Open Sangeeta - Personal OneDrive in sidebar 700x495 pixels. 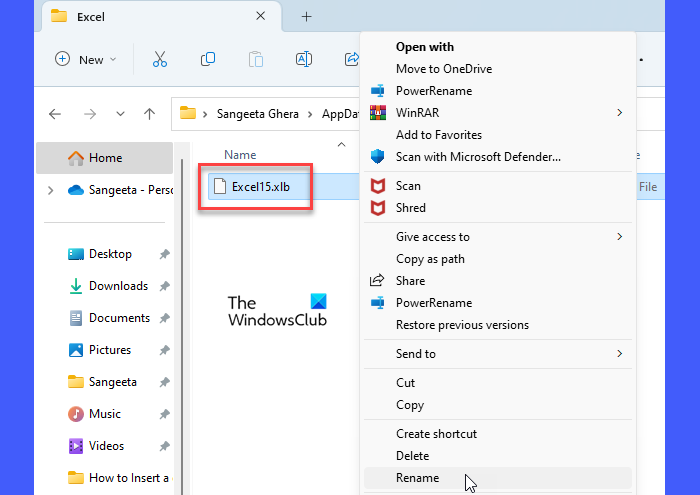121,190
